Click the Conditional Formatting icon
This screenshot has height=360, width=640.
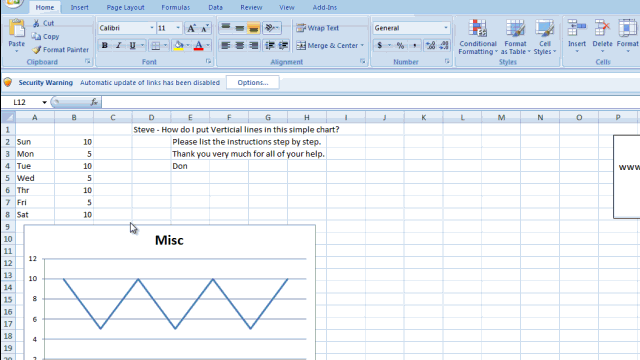(x=477, y=29)
